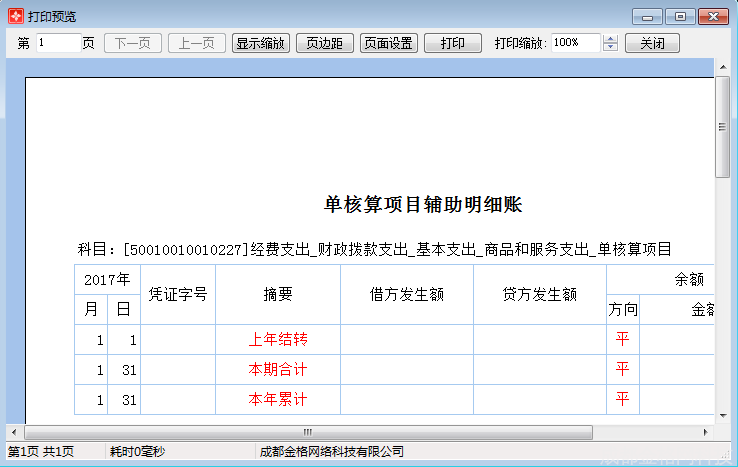Select the 本期合计 row in table

coord(278,370)
